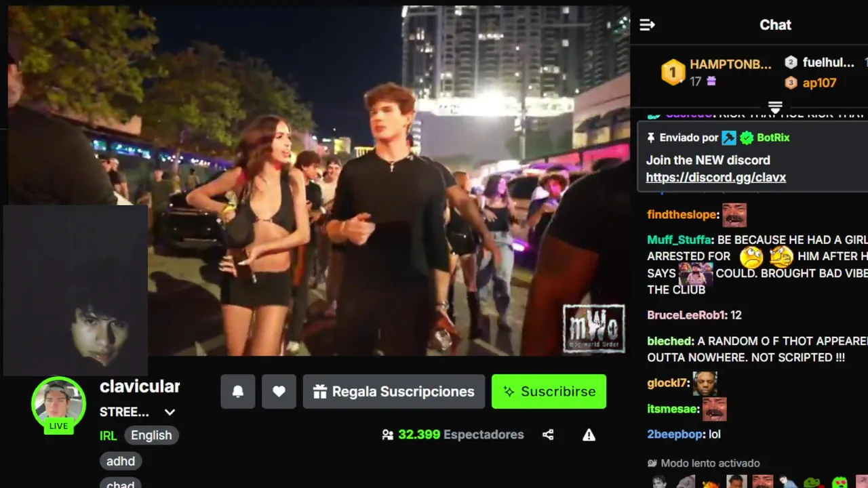Select the IRL category link

pyautogui.click(x=108, y=436)
